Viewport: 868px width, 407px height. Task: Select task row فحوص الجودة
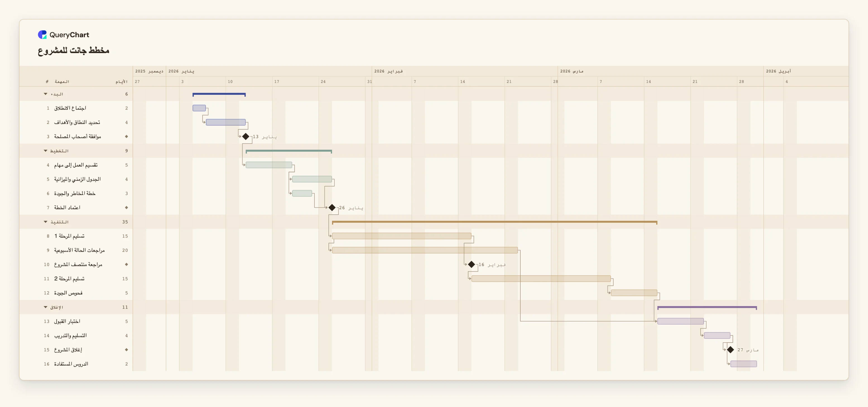coord(76,293)
